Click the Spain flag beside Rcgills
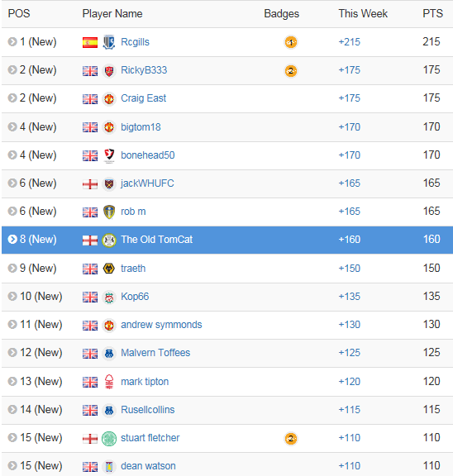453x476 pixels. click(x=90, y=42)
